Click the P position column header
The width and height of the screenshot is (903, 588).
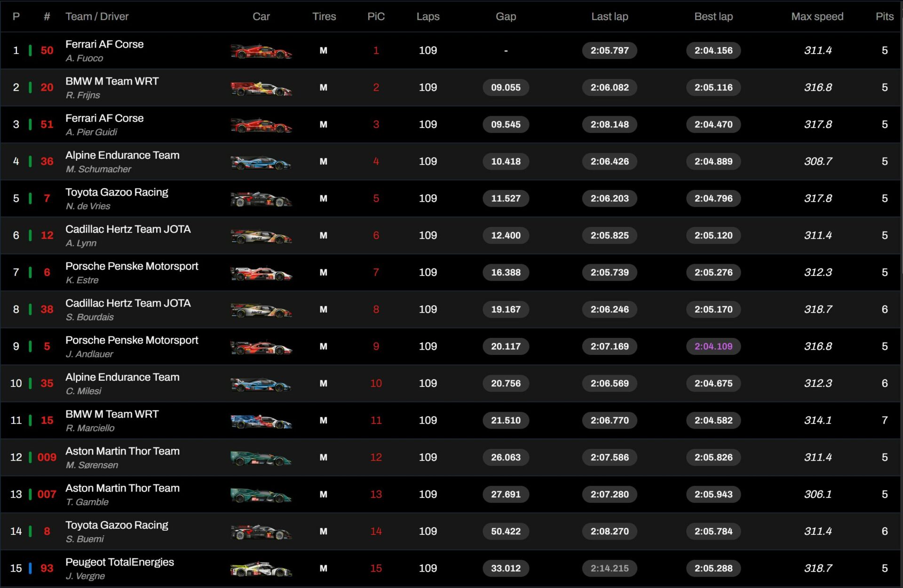16,16
